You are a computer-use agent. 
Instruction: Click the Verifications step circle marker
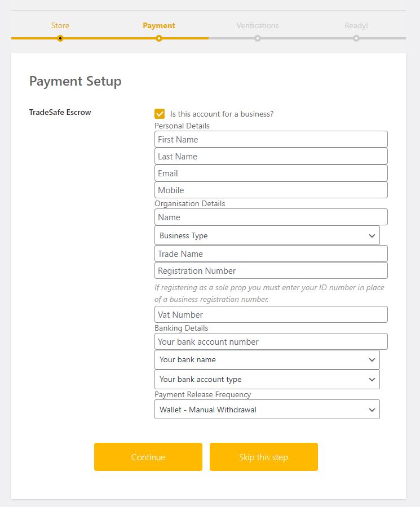(258, 38)
